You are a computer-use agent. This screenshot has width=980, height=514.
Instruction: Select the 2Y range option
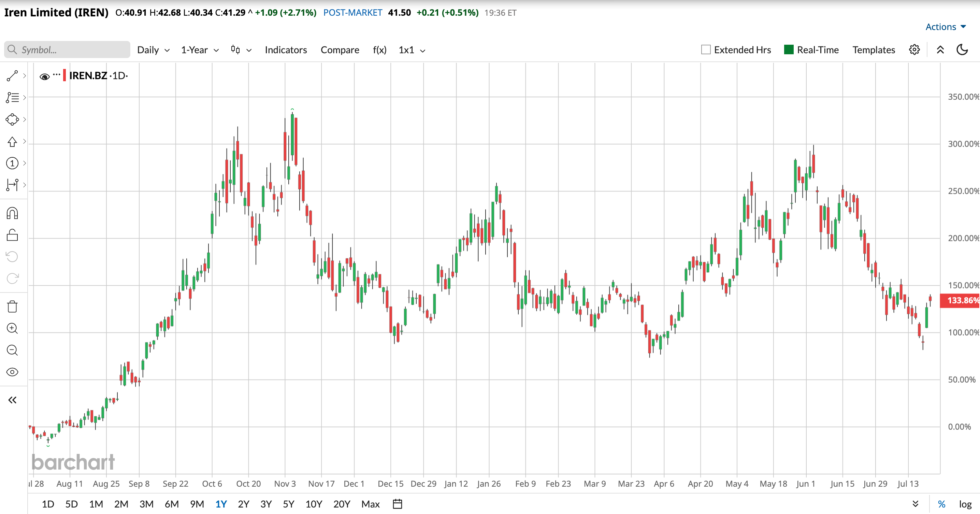[x=244, y=504]
